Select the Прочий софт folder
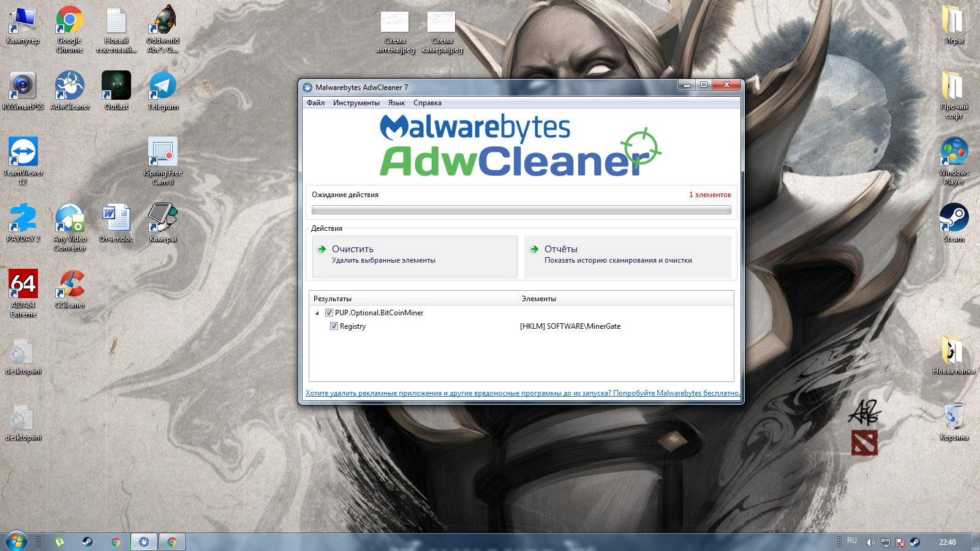 [x=954, y=95]
